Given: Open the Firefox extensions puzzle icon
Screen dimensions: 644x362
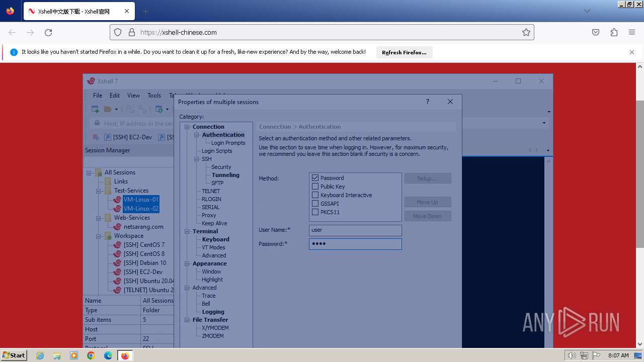Looking at the screenshot, I should click(614, 32).
